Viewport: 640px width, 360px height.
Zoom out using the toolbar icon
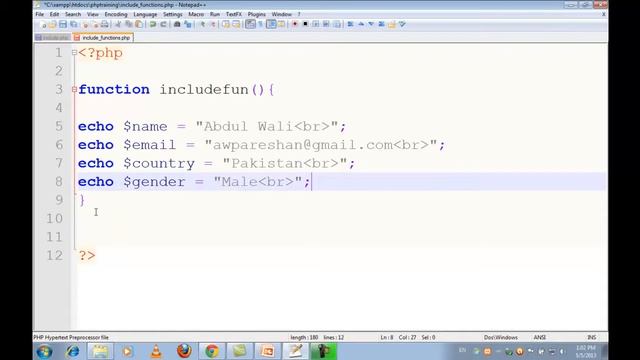point(213,24)
